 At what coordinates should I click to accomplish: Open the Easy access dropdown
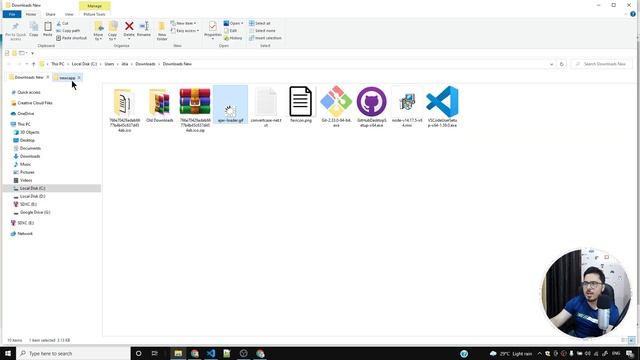pos(185,31)
